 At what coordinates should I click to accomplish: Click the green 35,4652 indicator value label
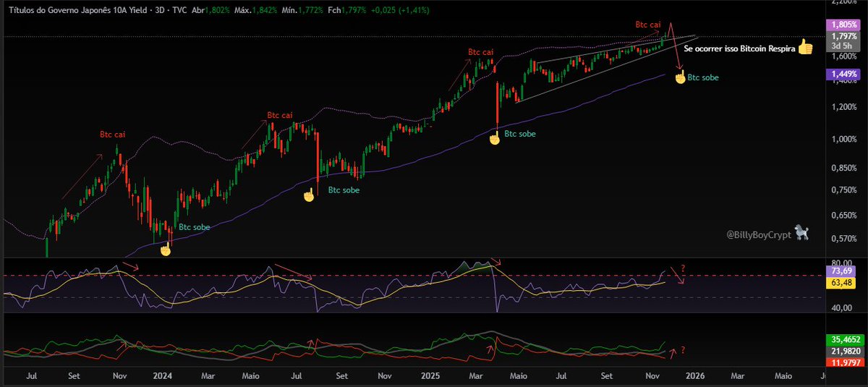[845, 339]
